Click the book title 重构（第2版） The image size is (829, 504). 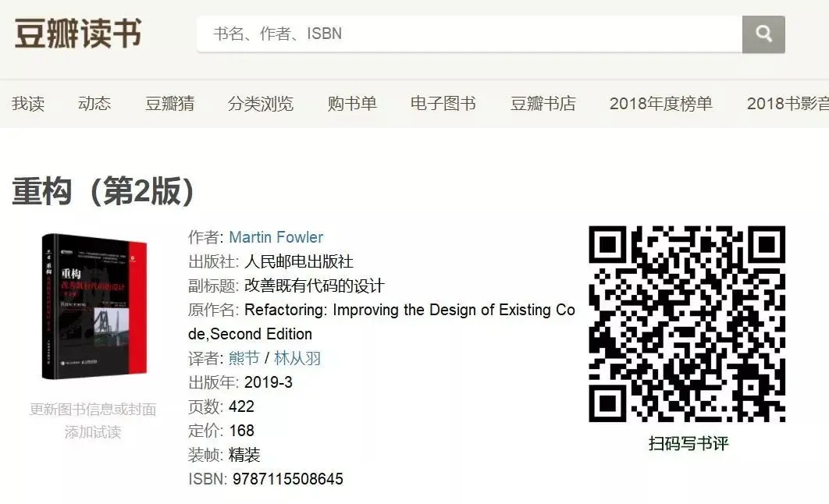(104, 191)
